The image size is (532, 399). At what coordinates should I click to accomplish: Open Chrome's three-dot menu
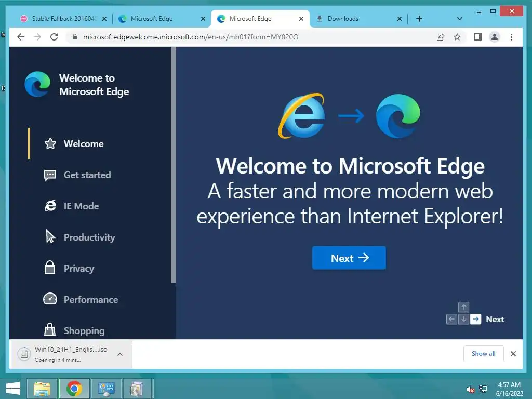coord(511,37)
